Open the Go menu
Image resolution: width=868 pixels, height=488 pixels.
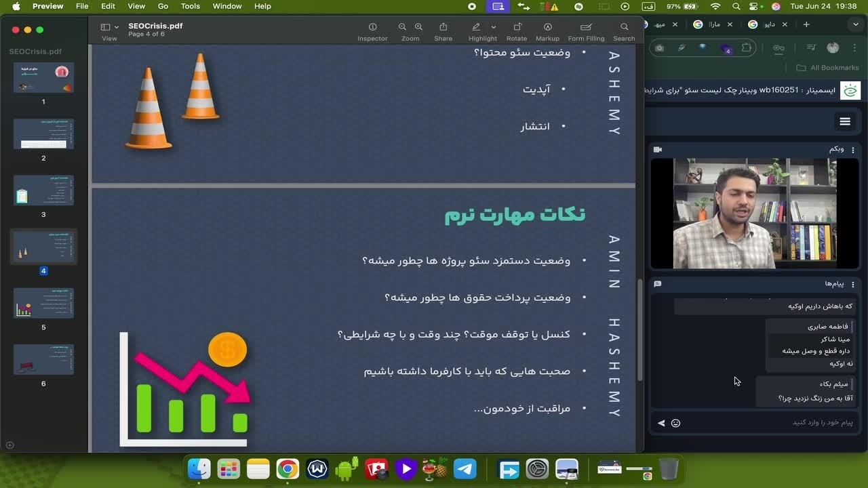coord(163,6)
